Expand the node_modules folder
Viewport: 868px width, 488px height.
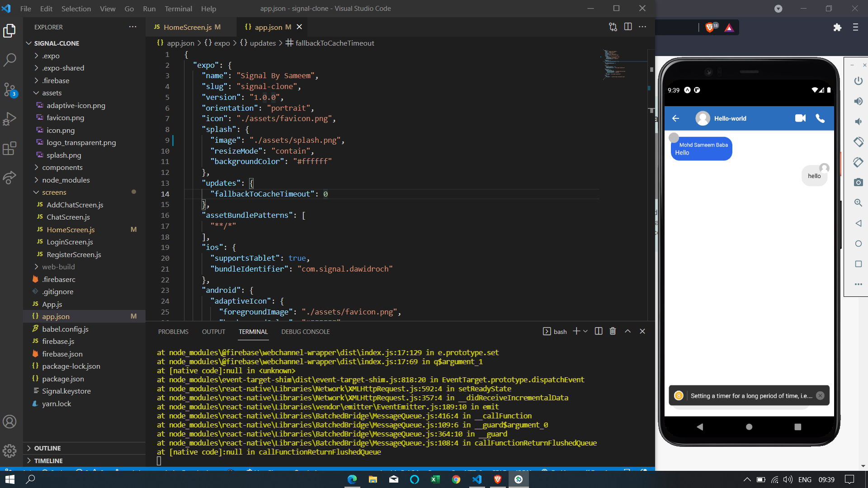(84, 180)
